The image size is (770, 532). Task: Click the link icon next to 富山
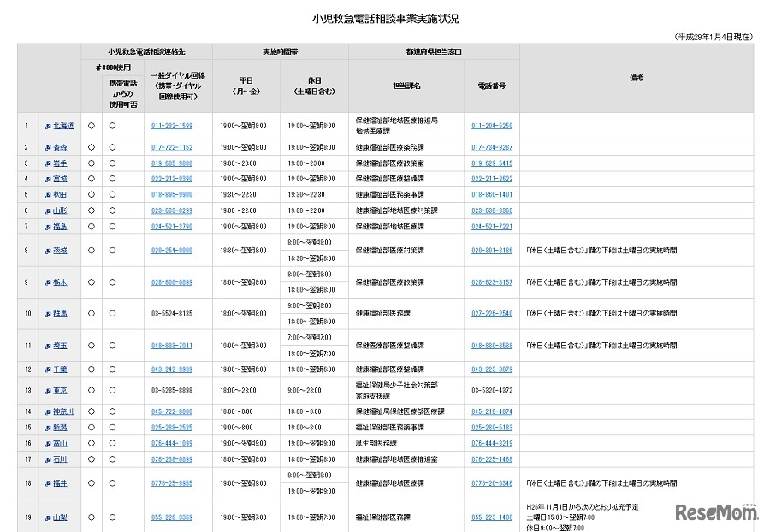click(x=48, y=443)
